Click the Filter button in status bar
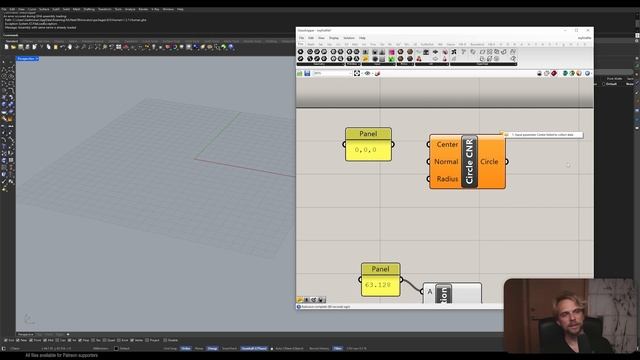This screenshot has width=640, height=360. pos(338,349)
